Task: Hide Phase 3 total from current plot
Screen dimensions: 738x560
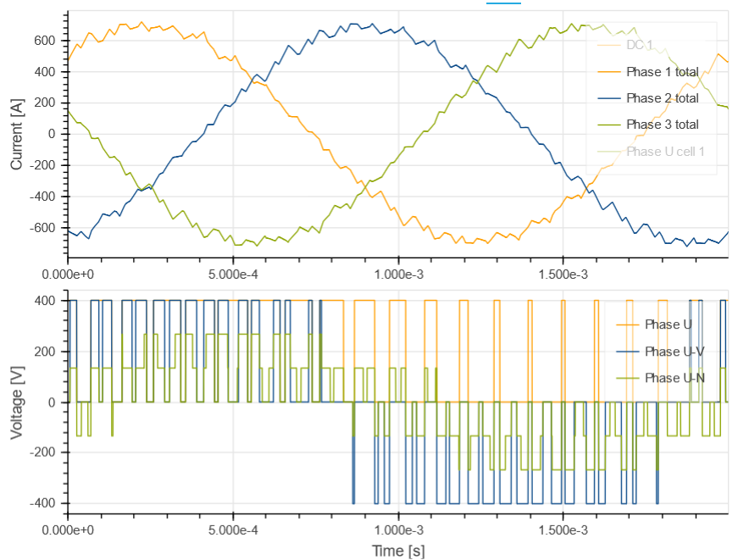Action: [662, 125]
